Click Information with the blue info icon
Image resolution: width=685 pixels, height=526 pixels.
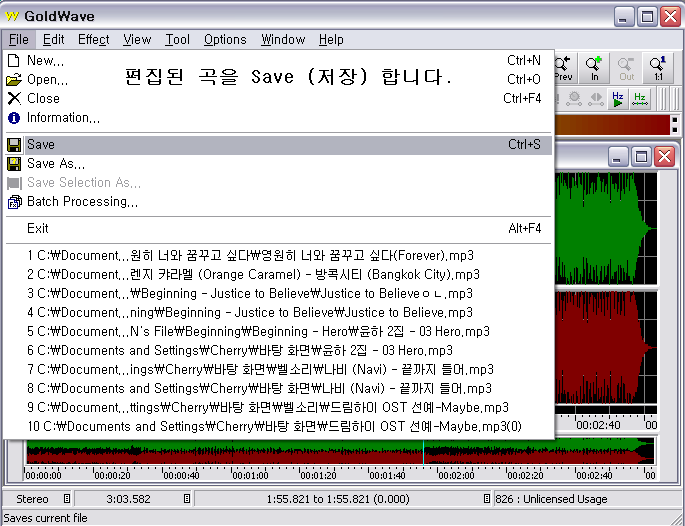63,118
